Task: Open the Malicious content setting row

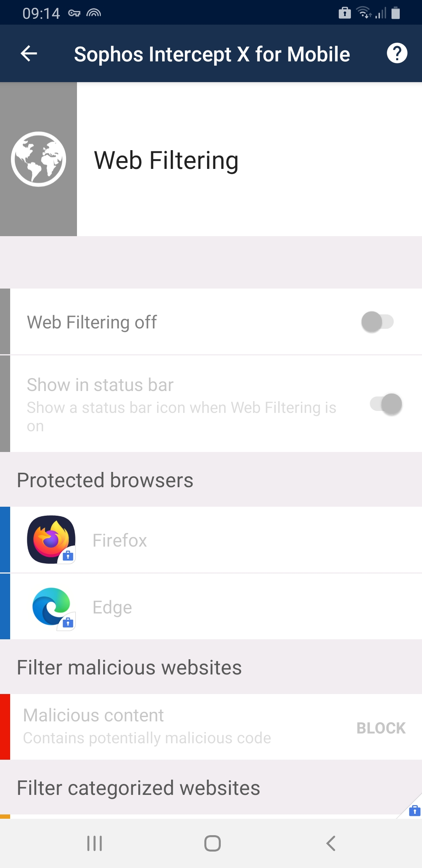Action: point(216,727)
